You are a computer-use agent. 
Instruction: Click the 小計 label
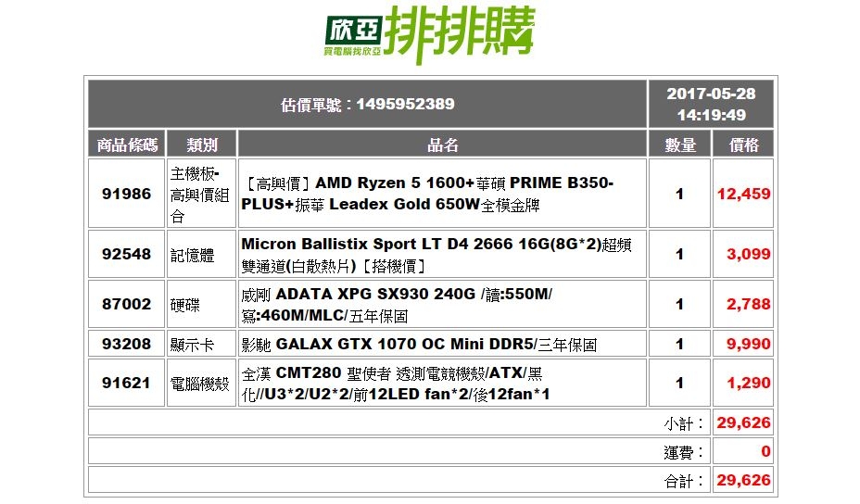[x=684, y=423]
